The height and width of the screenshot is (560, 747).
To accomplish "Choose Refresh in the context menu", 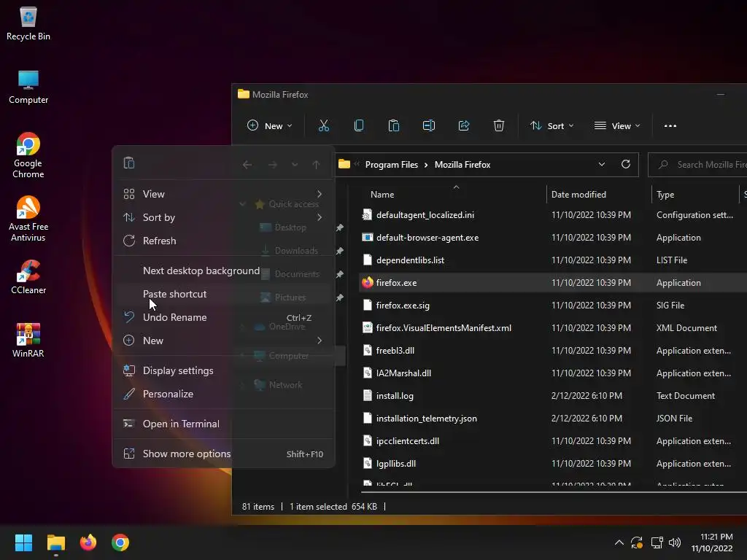I will (223, 241).
